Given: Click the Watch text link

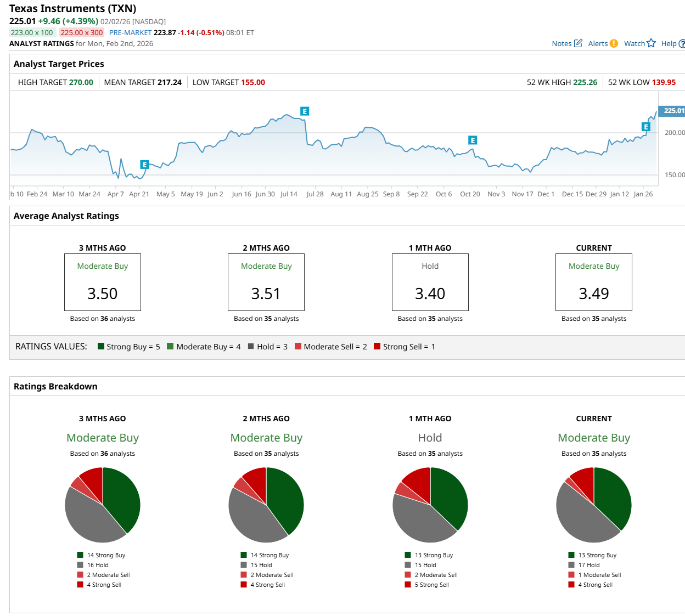Looking at the screenshot, I should click(634, 44).
